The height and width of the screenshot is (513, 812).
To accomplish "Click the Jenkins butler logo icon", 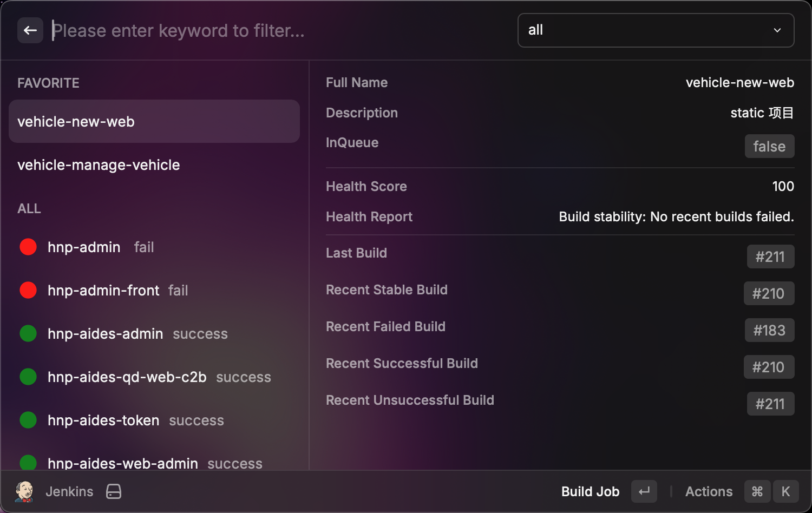I will (x=24, y=491).
